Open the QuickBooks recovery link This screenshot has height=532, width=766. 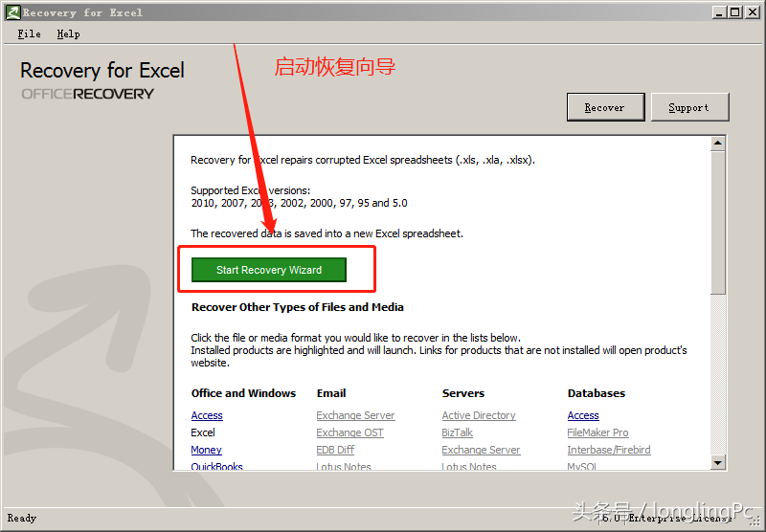pos(216,466)
